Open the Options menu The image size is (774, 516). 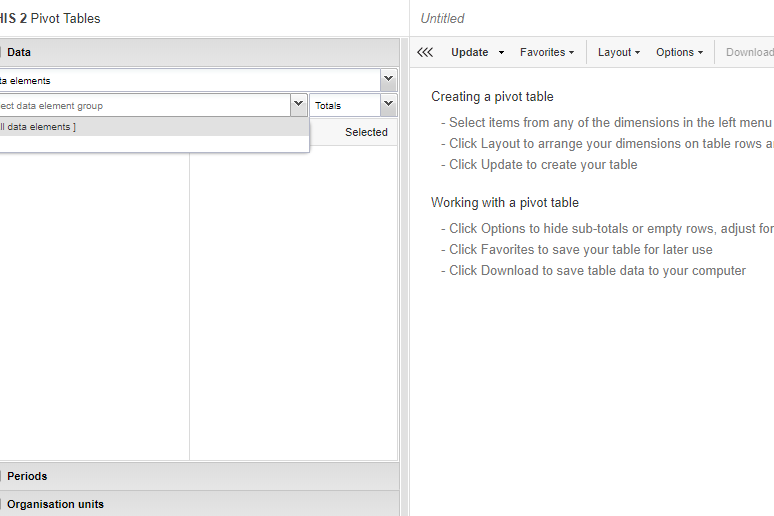pos(679,52)
